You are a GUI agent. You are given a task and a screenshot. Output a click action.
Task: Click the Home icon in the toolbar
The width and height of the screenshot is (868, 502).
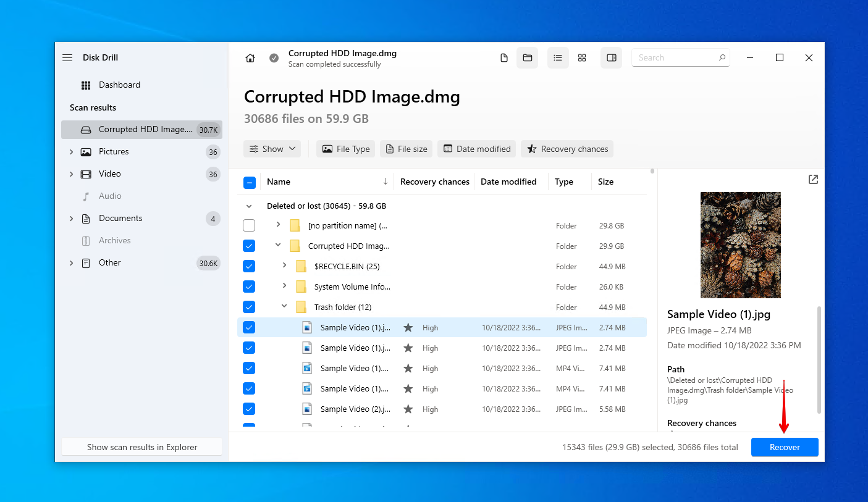(x=250, y=58)
